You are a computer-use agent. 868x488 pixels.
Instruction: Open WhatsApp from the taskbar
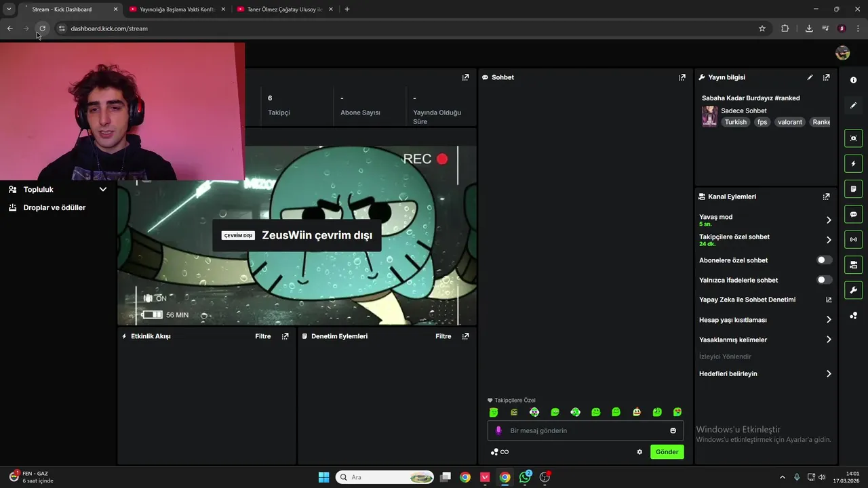tap(525, 477)
